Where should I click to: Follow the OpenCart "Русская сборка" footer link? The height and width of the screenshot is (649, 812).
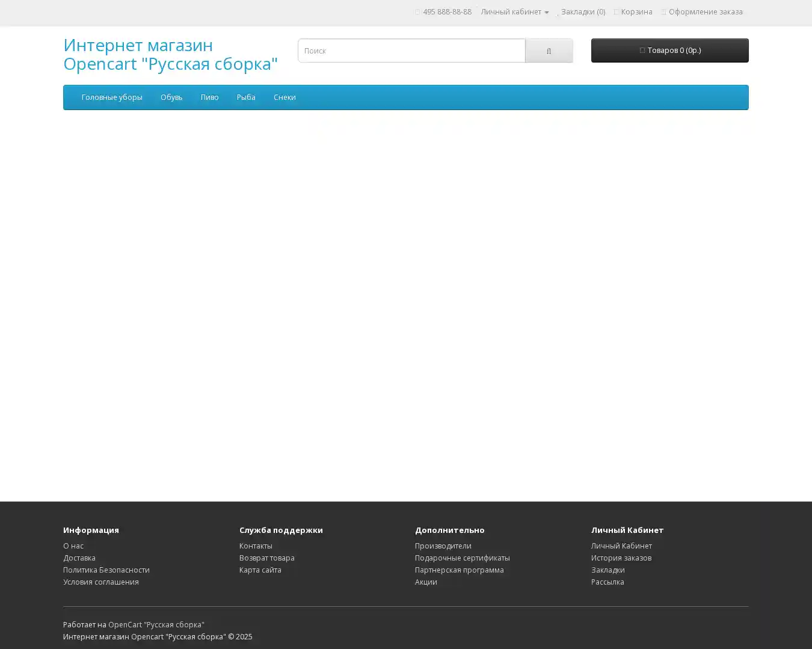click(x=156, y=625)
